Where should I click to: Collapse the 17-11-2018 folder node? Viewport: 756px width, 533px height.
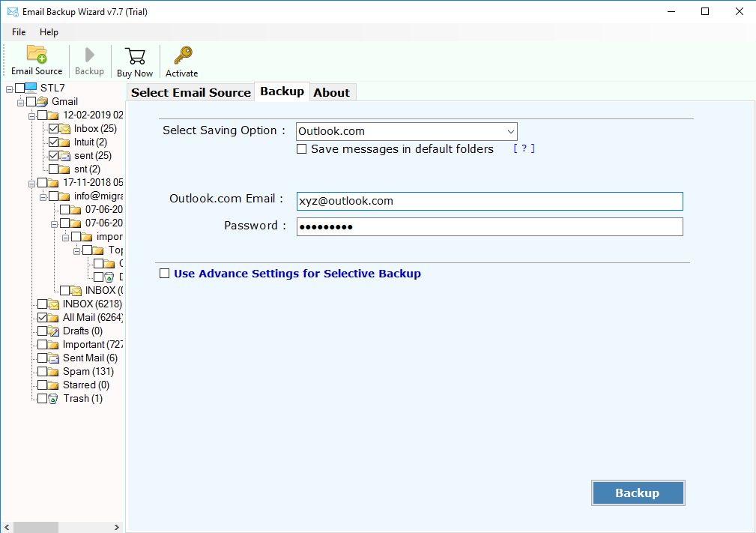click(x=31, y=184)
